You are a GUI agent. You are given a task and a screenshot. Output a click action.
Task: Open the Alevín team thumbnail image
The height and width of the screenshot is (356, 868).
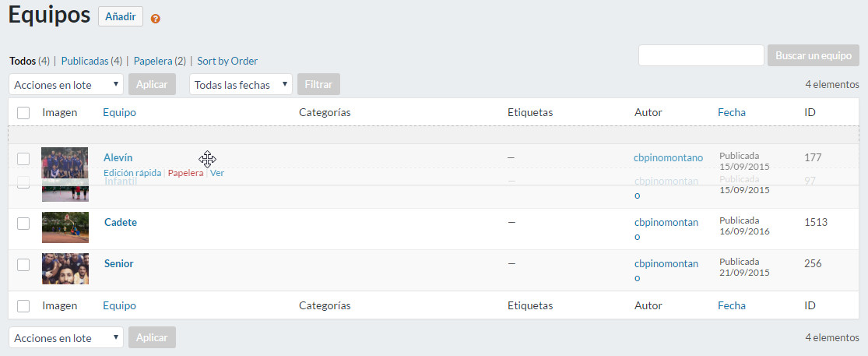[65, 163]
